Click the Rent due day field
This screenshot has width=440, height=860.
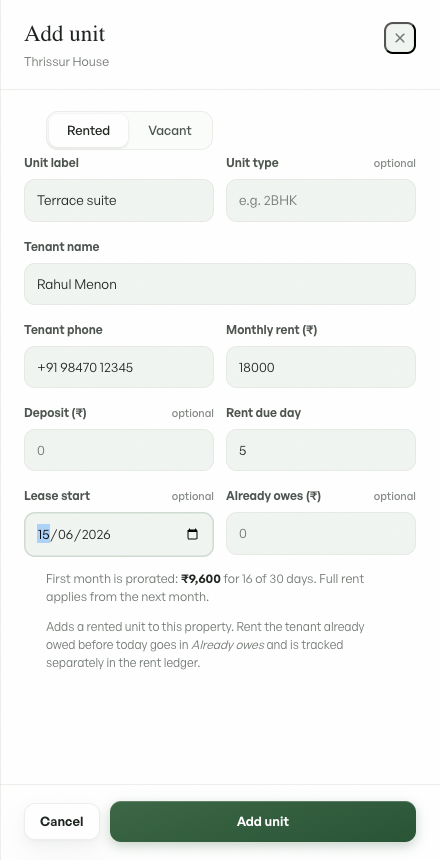click(321, 450)
